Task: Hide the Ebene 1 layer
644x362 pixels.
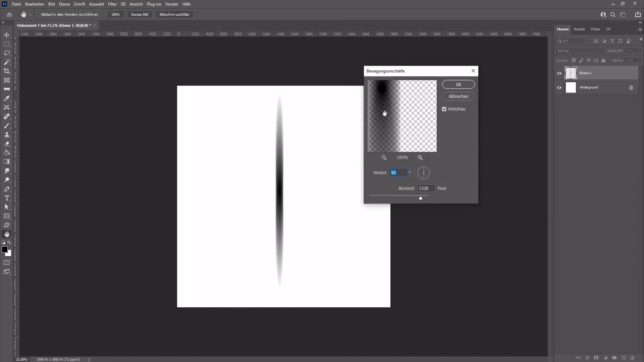Action: (x=559, y=73)
